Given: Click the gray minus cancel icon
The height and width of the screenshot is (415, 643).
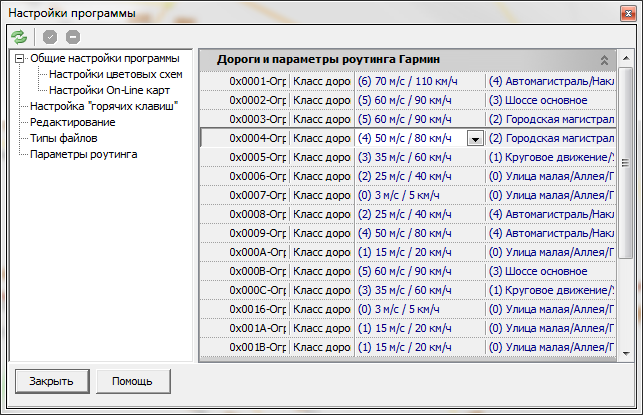Looking at the screenshot, I should pyautogui.click(x=73, y=37).
